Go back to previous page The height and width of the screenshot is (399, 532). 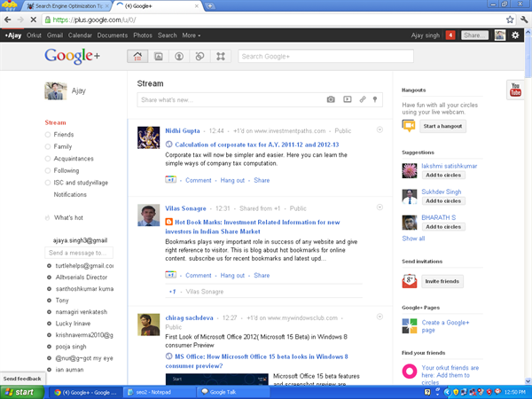pyautogui.click(x=7, y=20)
